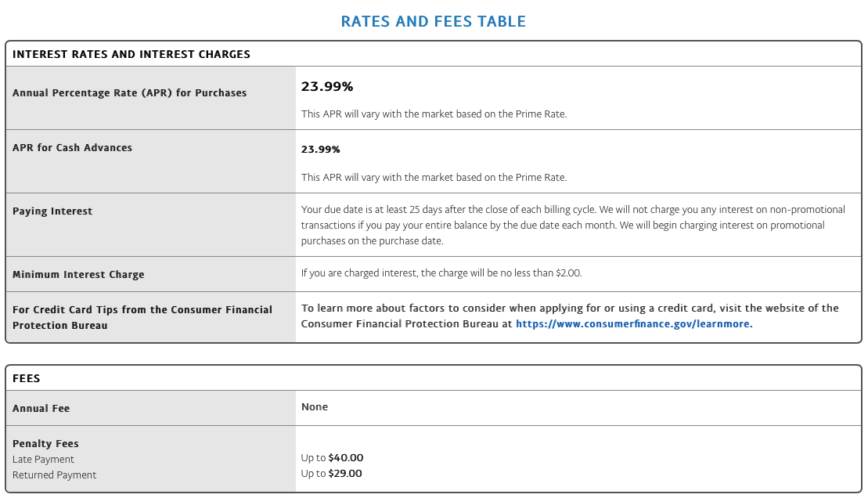
Task: Click the Up to $29.00 returned payment amount
Action: 332,474
